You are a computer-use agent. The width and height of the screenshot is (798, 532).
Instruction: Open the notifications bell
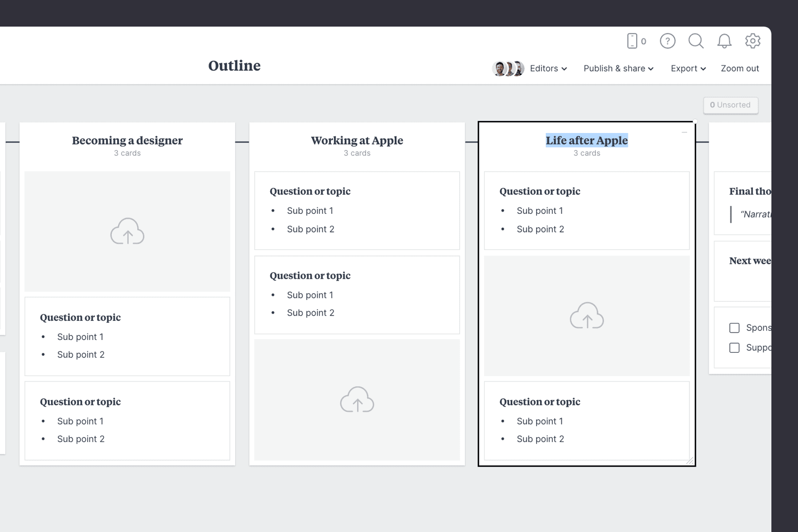[724, 41]
